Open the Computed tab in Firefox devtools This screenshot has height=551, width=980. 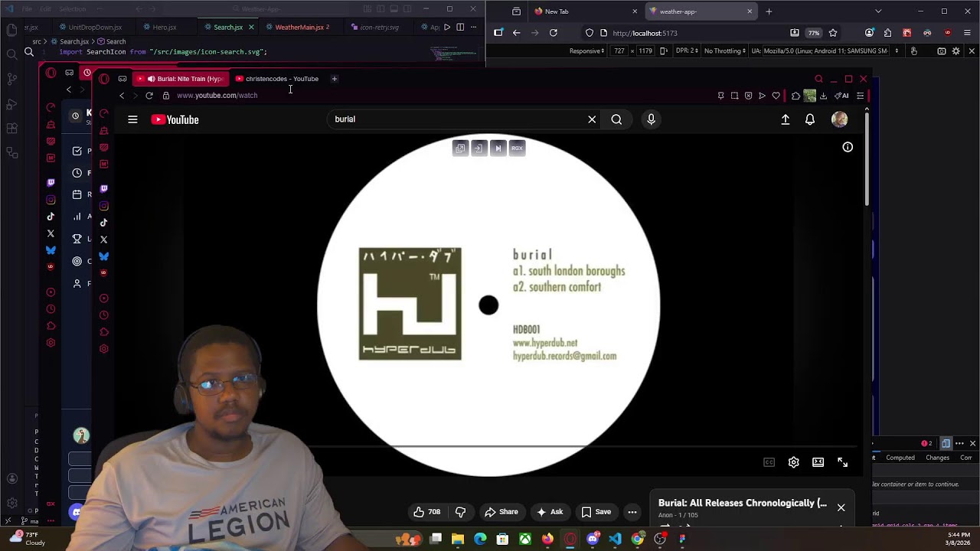point(900,458)
